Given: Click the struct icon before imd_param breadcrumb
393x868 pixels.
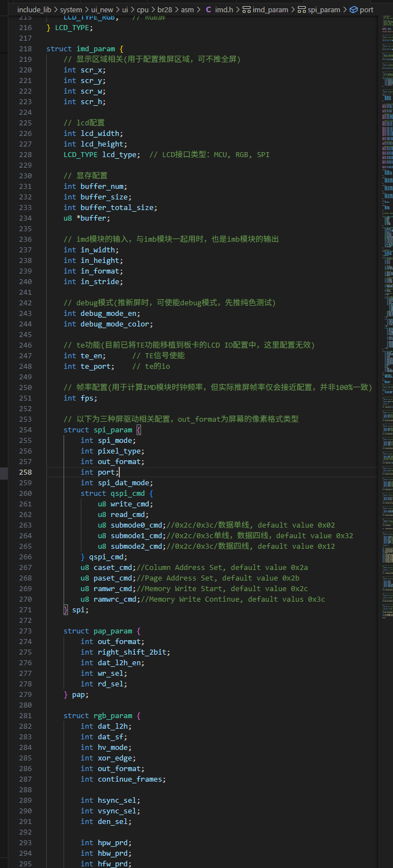Looking at the screenshot, I should (x=246, y=9).
